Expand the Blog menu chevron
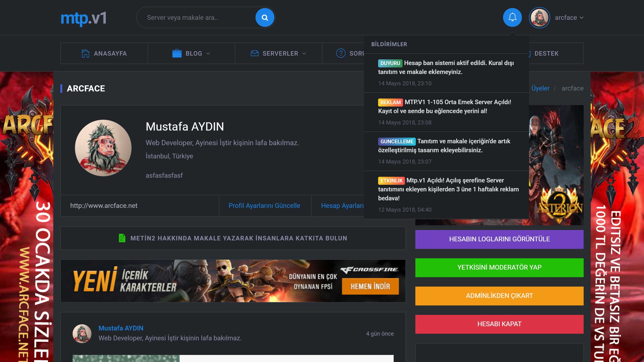Image resolution: width=644 pixels, height=362 pixels. [208, 54]
